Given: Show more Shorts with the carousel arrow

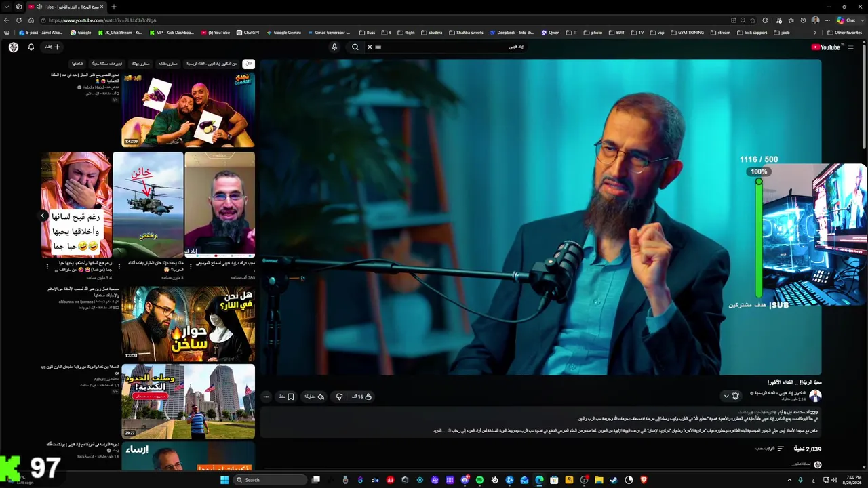Looking at the screenshot, I should coord(43,216).
